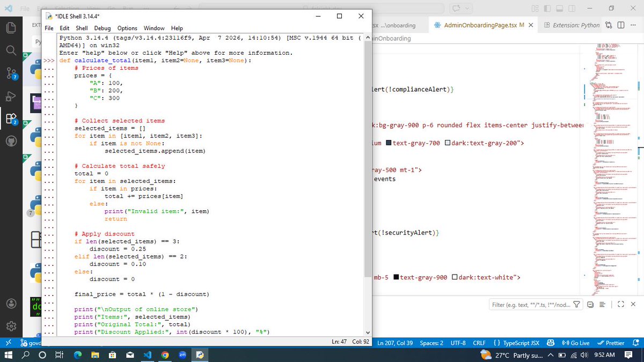Maximize the VS Code panel size
This screenshot has width=644, height=362.
point(621,305)
